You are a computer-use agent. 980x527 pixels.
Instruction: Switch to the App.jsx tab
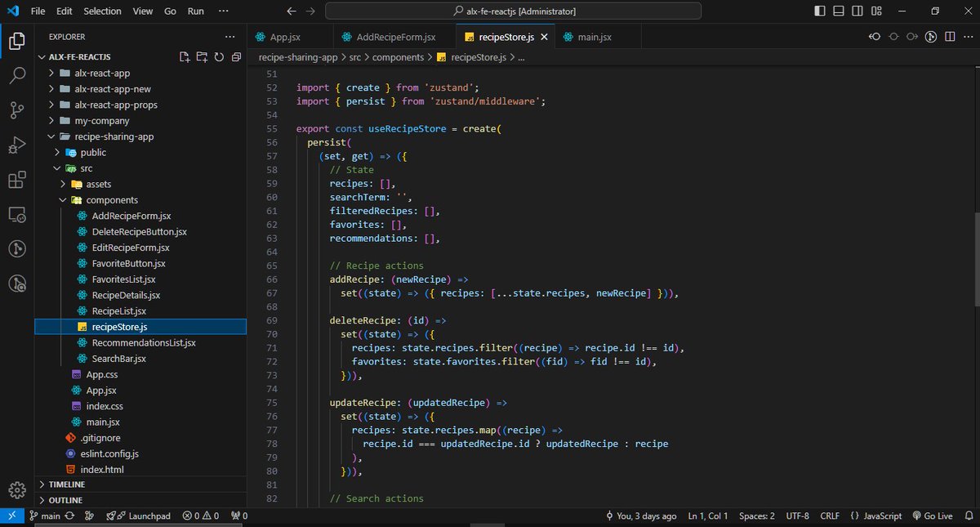290,38
